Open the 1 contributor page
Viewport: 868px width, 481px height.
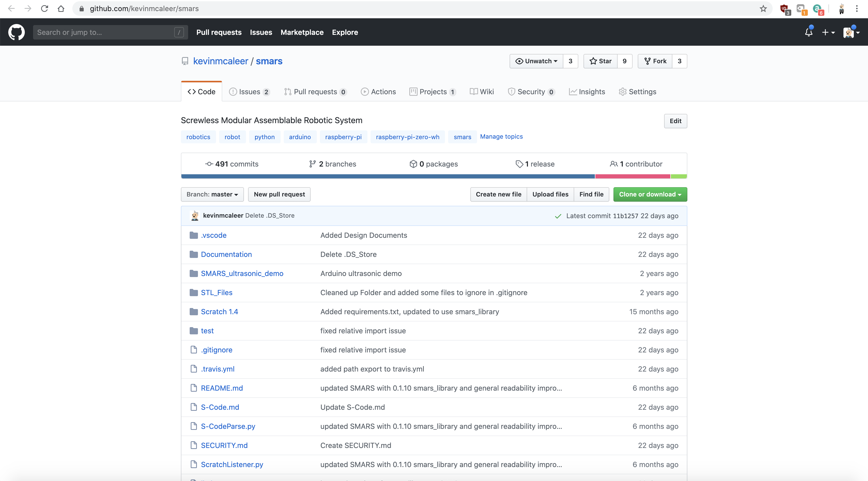click(x=636, y=164)
